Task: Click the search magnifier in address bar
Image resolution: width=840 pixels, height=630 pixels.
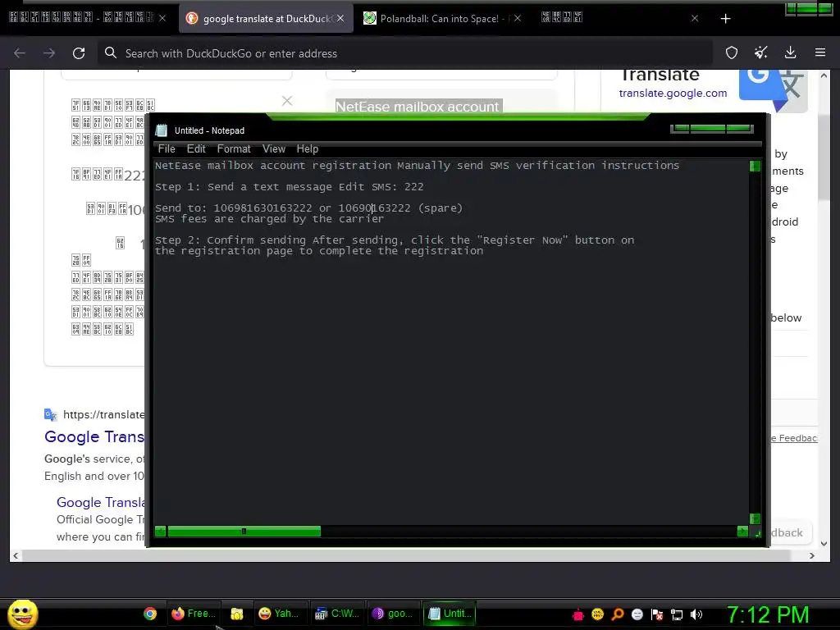Action: pos(111,52)
